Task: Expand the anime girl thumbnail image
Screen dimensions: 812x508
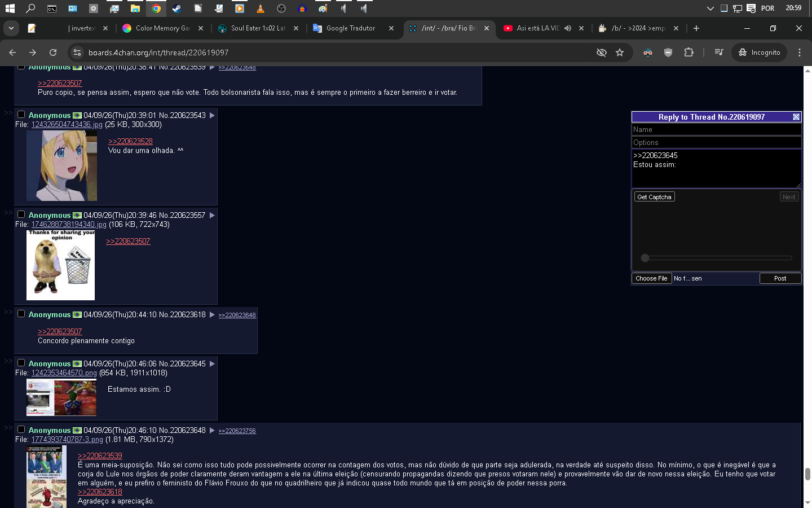Action: pos(61,166)
